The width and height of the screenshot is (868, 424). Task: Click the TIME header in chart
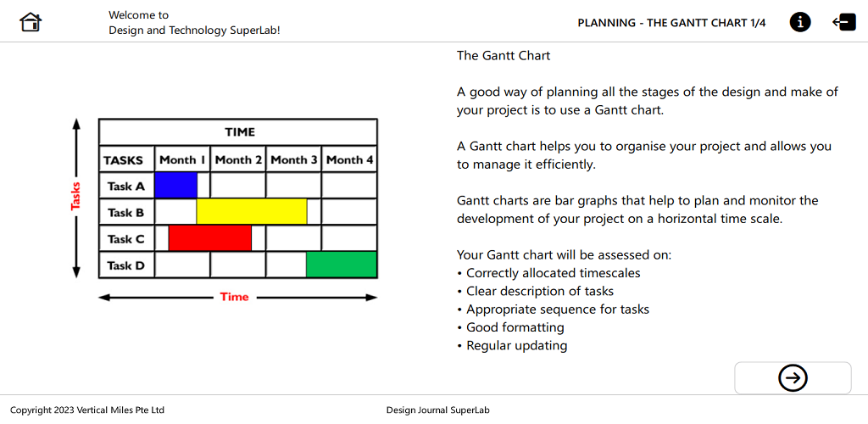pyautogui.click(x=239, y=132)
